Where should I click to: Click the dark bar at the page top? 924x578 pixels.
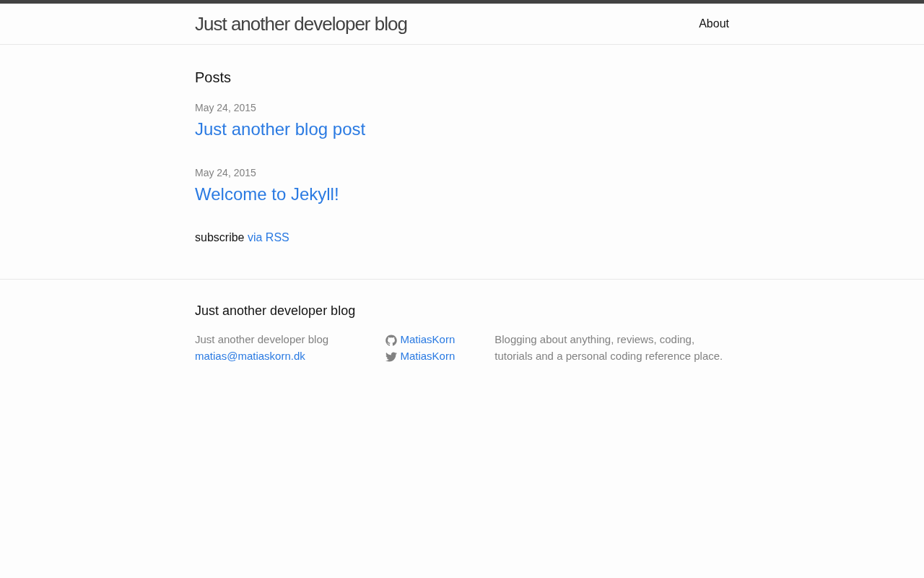462,1
